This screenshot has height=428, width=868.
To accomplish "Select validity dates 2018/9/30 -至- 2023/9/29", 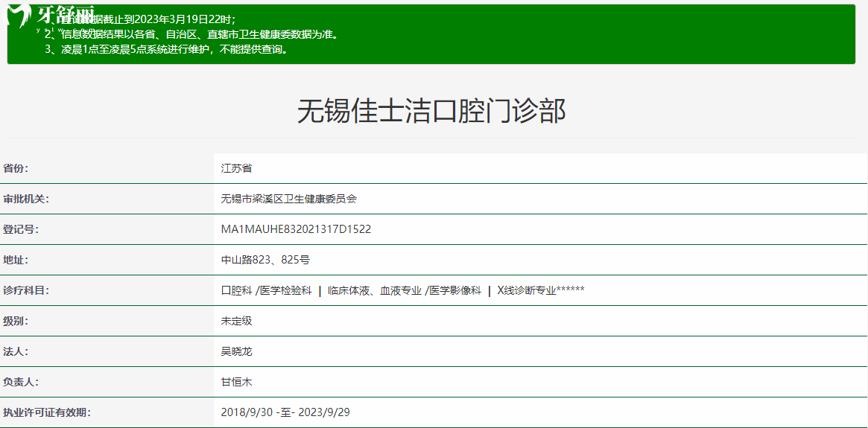I will (285, 412).
